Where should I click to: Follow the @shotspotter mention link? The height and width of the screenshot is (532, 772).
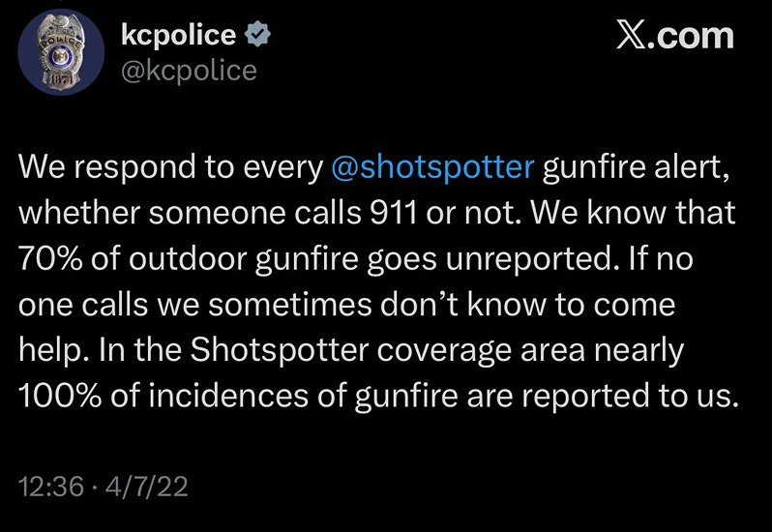[432, 167]
